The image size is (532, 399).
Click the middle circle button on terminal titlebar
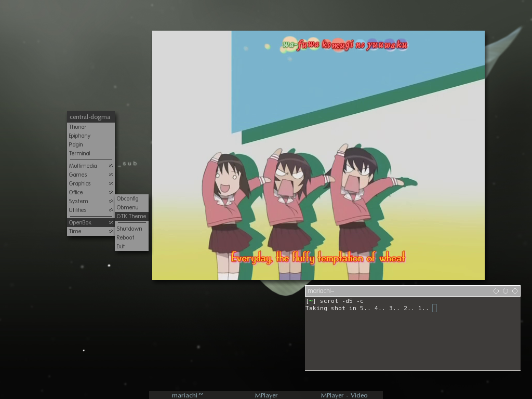pyautogui.click(x=506, y=291)
